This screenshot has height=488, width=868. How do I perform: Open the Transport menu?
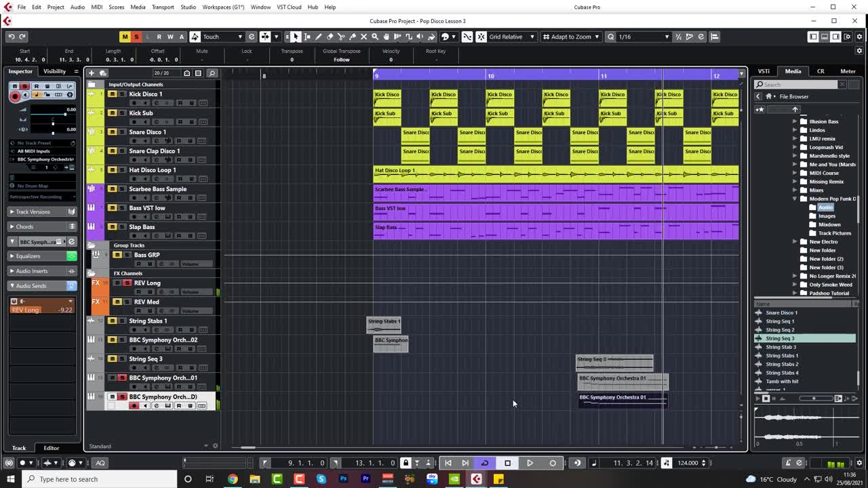(x=163, y=7)
